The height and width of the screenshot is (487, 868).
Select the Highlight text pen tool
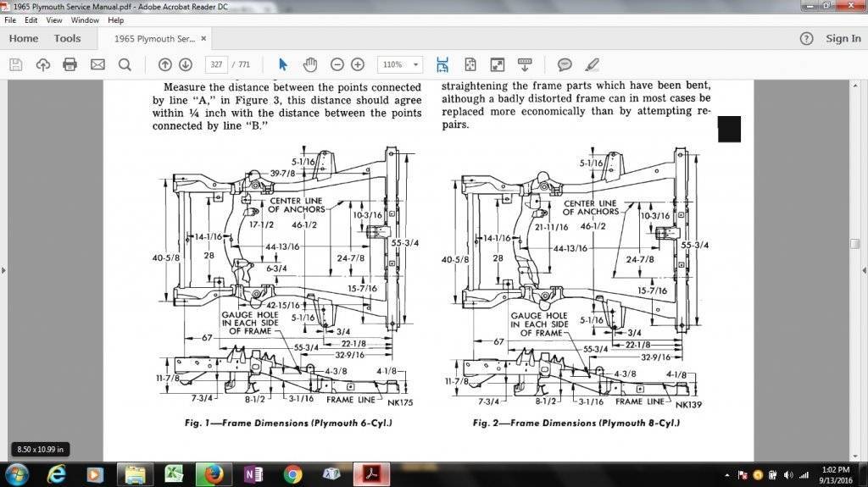592,64
